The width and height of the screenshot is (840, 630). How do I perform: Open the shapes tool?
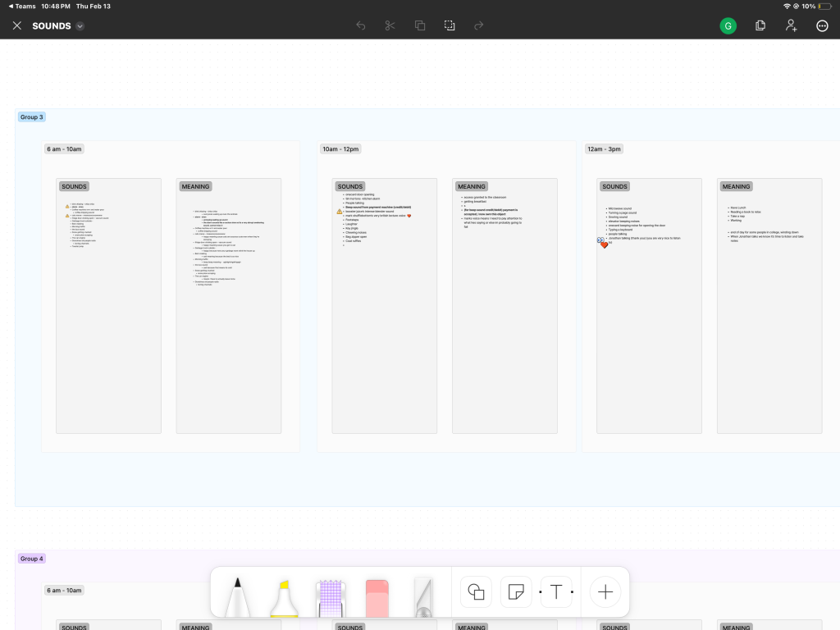click(x=476, y=591)
